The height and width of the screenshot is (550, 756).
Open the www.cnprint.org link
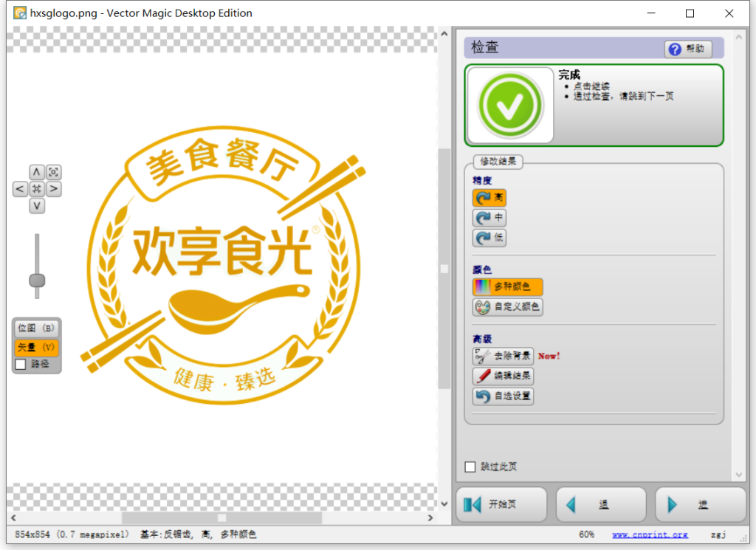point(650,534)
